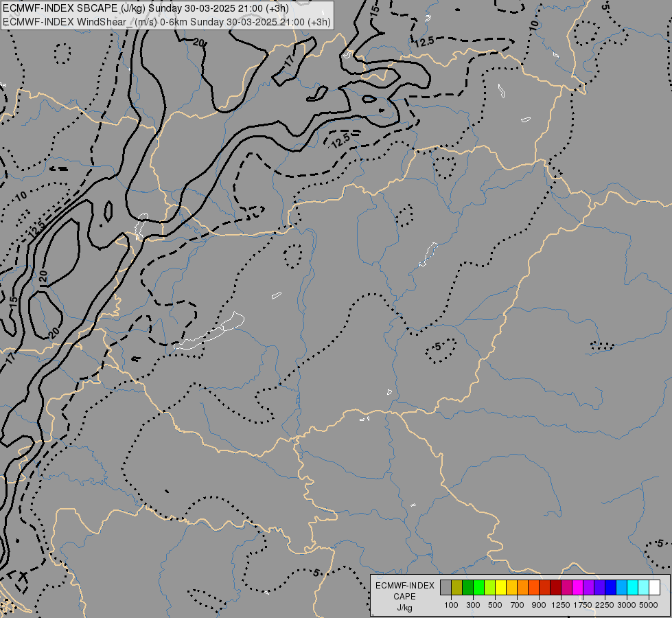Click the CAPE word in the legend
The height and width of the screenshot is (618, 672).
[404, 597]
